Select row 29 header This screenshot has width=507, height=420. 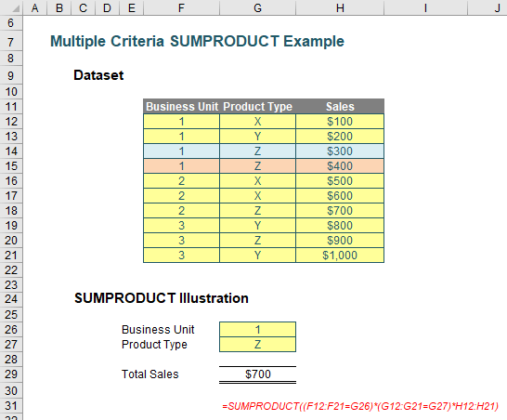click(x=11, y=374)
